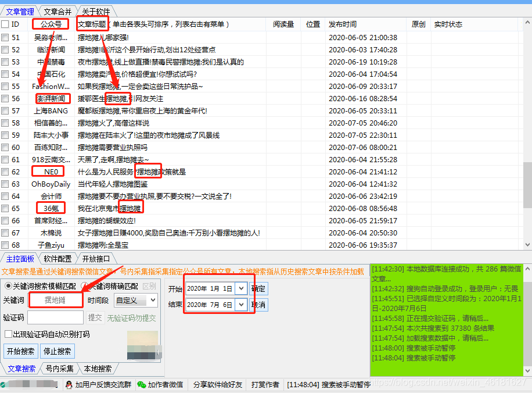The height and width of the screenshot is (393, 532).
Task: Click the article list scroll-up arrow
Action: [x=527, y=23]
